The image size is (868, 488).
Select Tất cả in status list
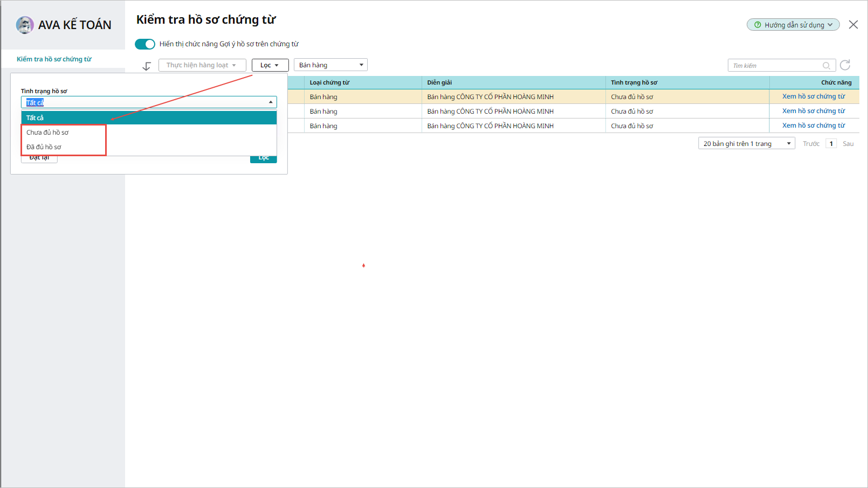tap(149, 117)
